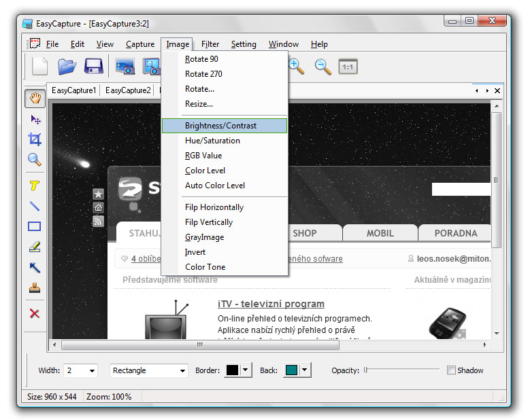Viewport: 528px width, 420px height.
Task: Click the Zoom In magnifier icon
Action: 296,66
